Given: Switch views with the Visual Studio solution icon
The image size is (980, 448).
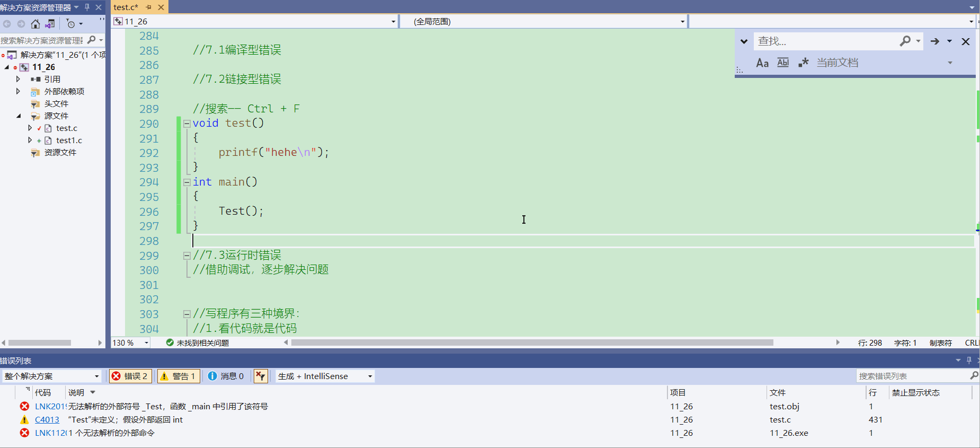Looking at the screenshot, I should click(50, 24).
